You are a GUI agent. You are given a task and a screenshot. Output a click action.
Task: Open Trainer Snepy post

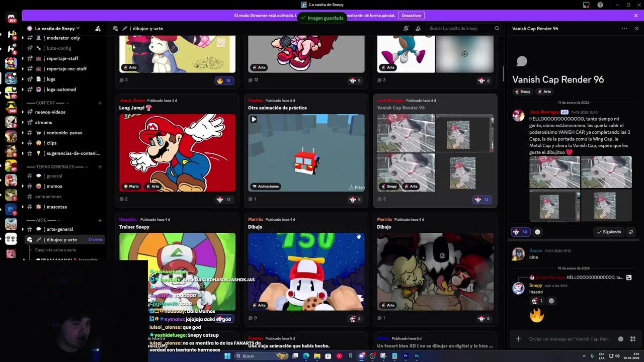coord(134,227)
